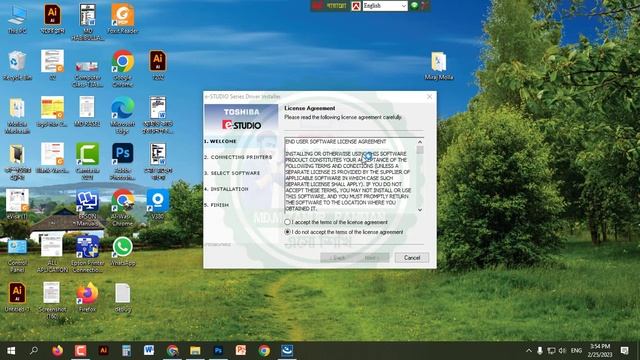Open the EPSON Manuals shortcut

click(x=87, y=208)
